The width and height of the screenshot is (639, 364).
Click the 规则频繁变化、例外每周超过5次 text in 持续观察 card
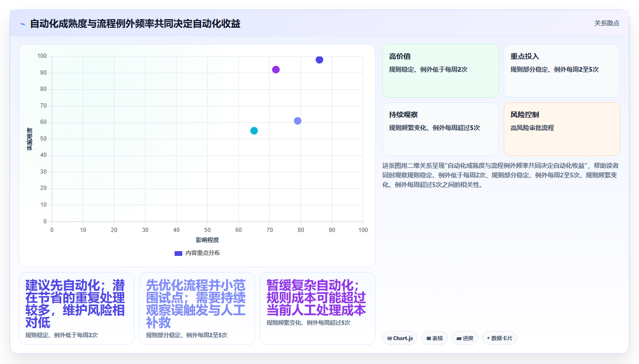(x=434, y=128)
